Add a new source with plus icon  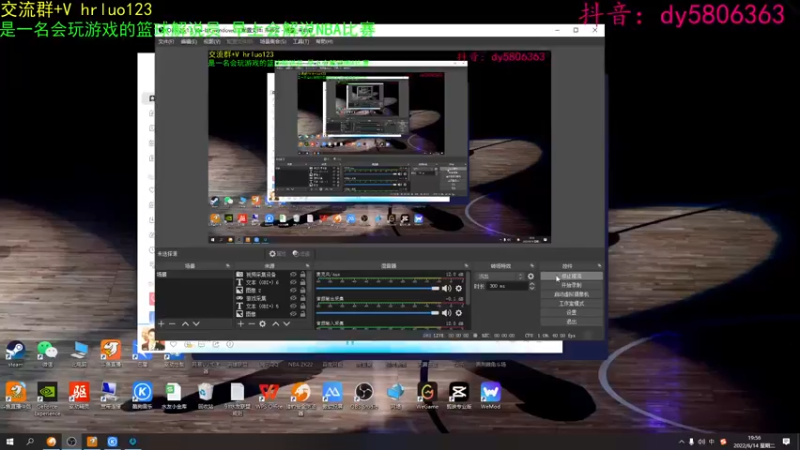point(240,324)
